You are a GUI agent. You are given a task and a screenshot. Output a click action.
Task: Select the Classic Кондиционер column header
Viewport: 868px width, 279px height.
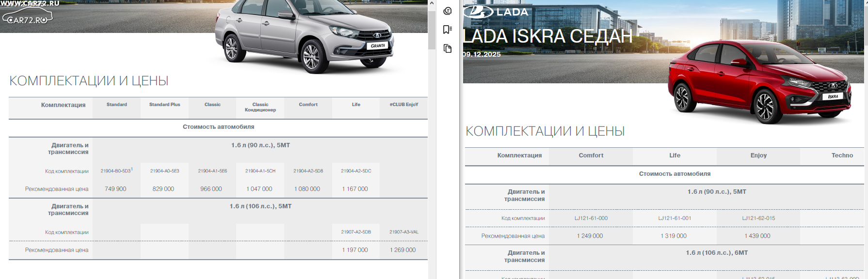pos(260,107)
